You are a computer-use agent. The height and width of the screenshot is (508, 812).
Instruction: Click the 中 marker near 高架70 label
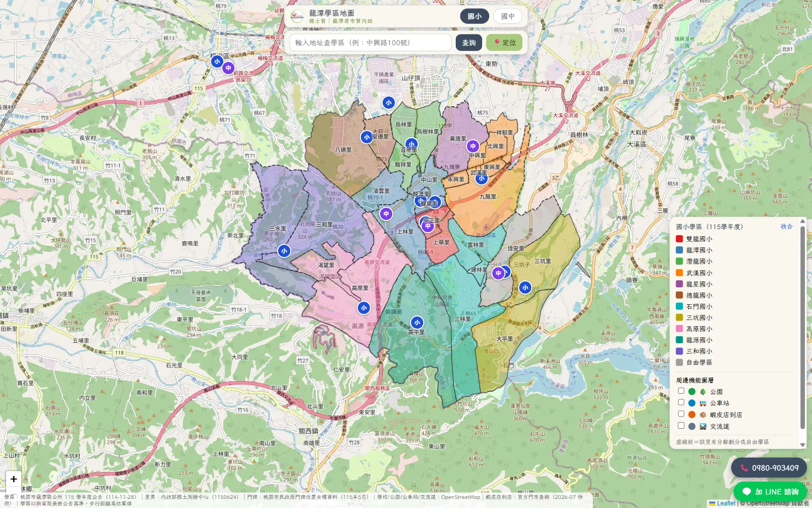(x=228, y=68)
